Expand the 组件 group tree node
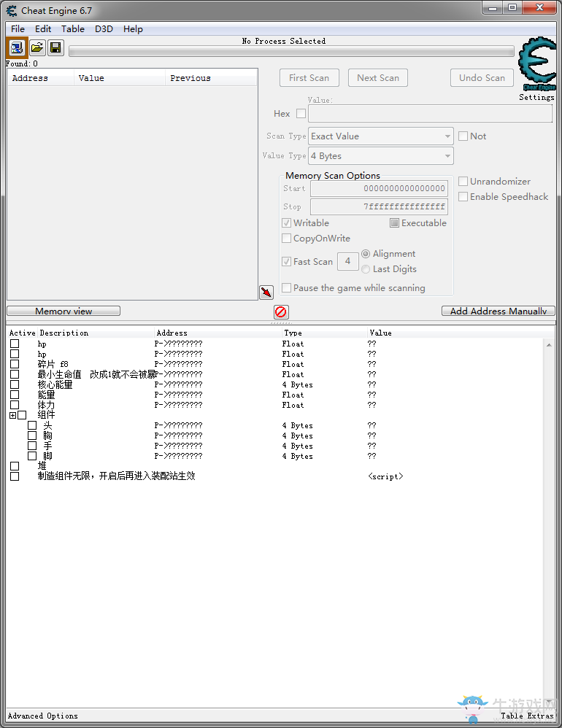The image size is (562, 728). pyautogui.click(x=12, y=416)
